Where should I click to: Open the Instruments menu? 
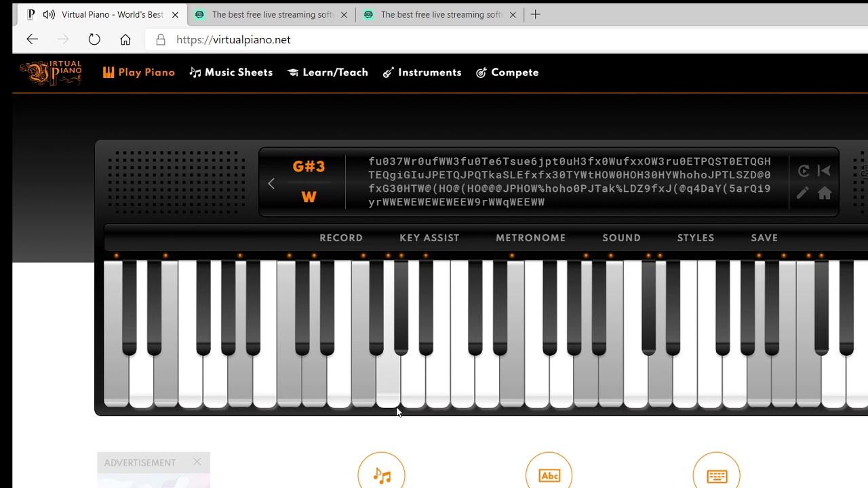pos(422,73)
